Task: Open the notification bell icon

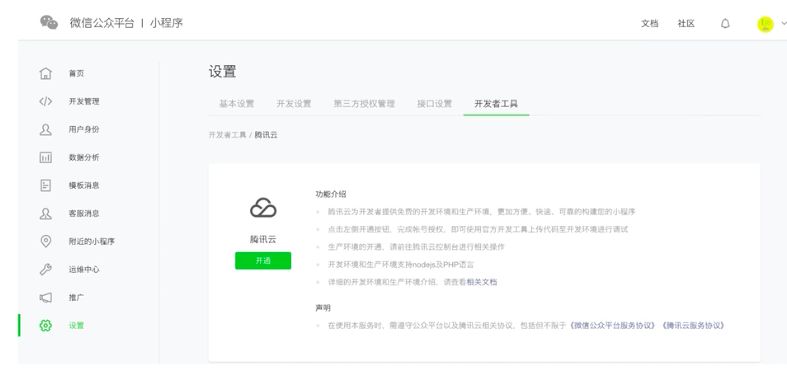Action: [x=725, y=24]
